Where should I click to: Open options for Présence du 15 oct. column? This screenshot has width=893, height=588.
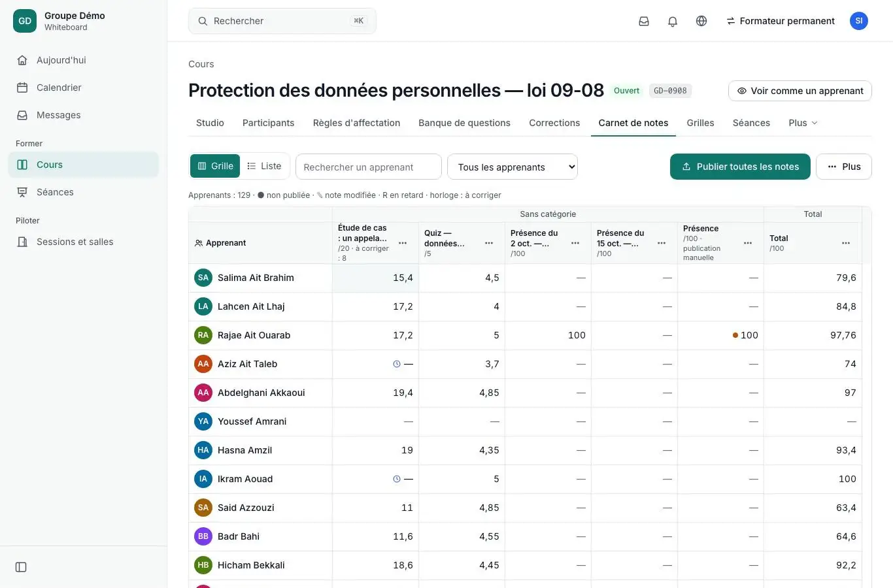pos(662,243)
